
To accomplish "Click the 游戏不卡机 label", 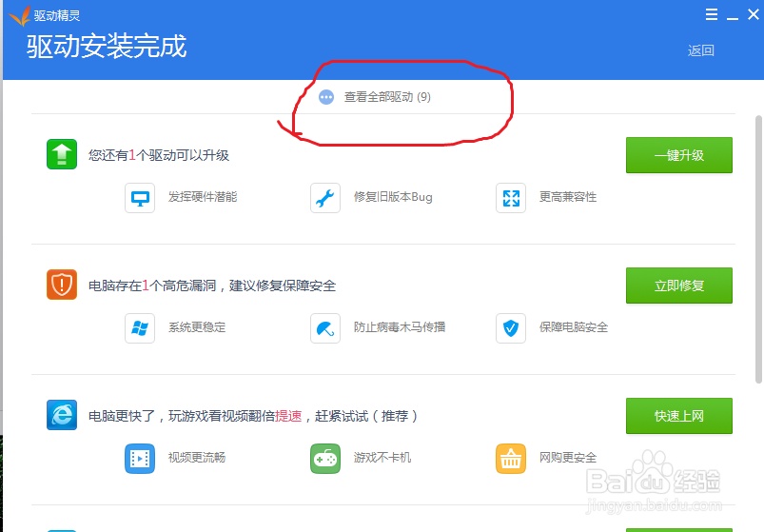I will (382, 458).
